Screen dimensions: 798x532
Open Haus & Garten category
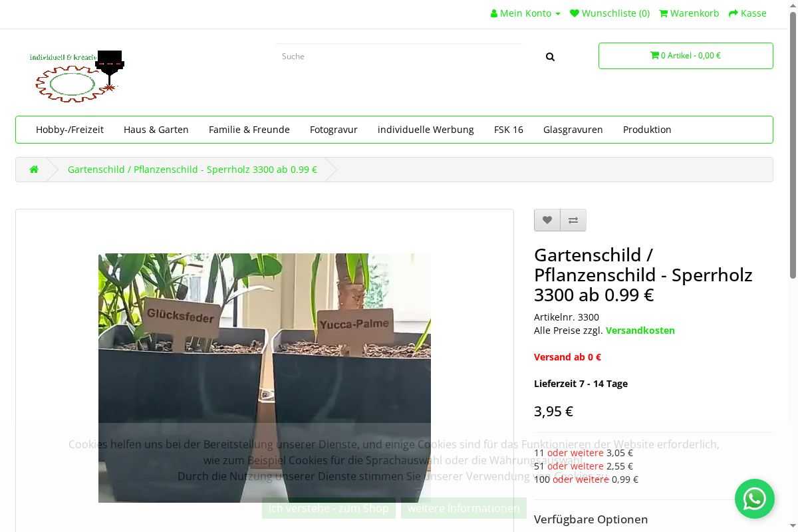tap(156, 130)
